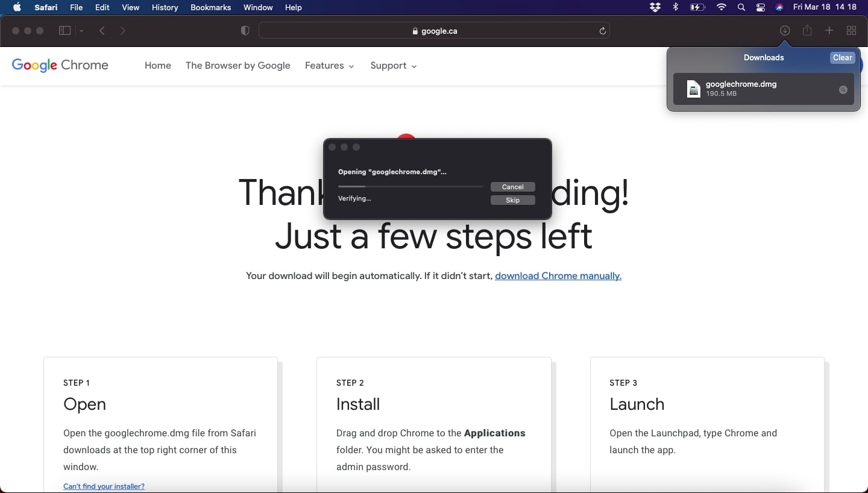Click the Downloads toolbar icon
The width and height of the screenshot is (868, 493).
click(785, 31)
